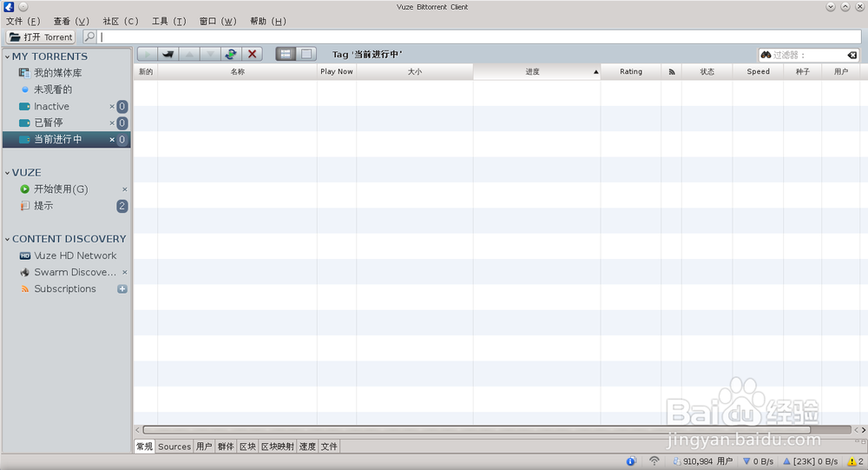Open the 窗口 (W) menu
Image resolution: width=868 pixels, height=470 pixels.
[218, 21]
